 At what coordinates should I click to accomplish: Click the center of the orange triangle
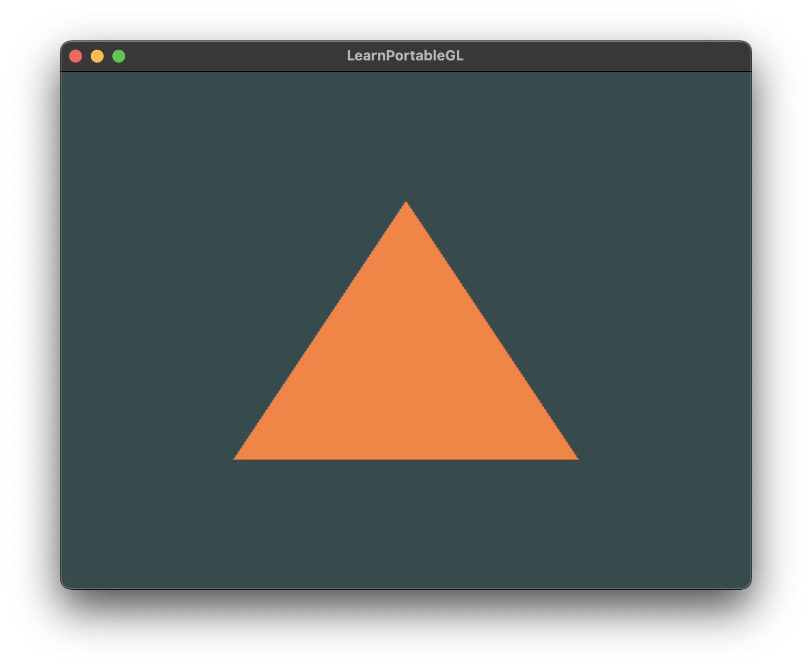[x=406, y=372]
